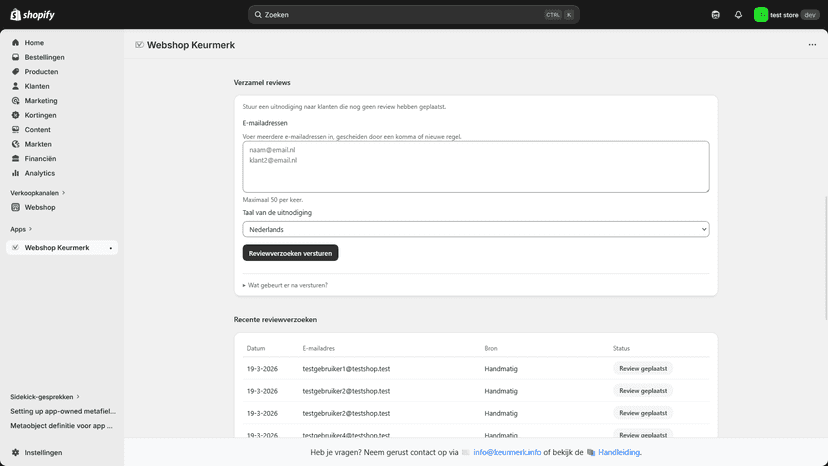Open Markten globe icon
Image resolution: width=828 pixels, height=466 pixels.
tap(15, 144)
